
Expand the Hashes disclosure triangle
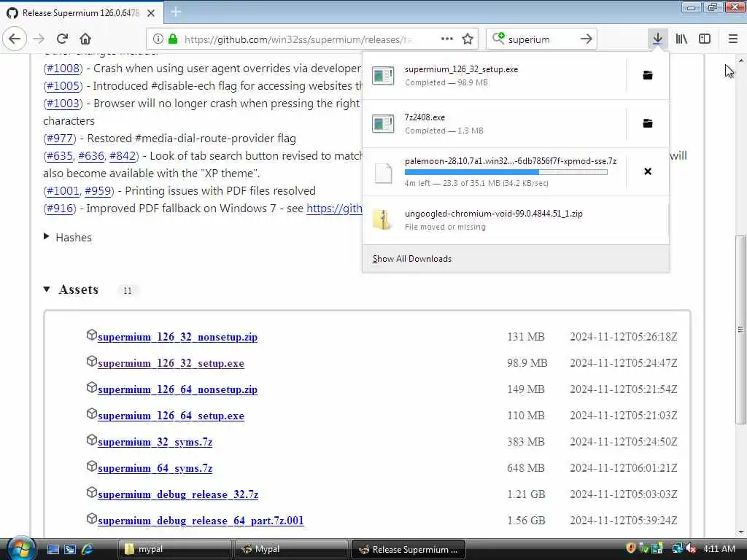46,236
